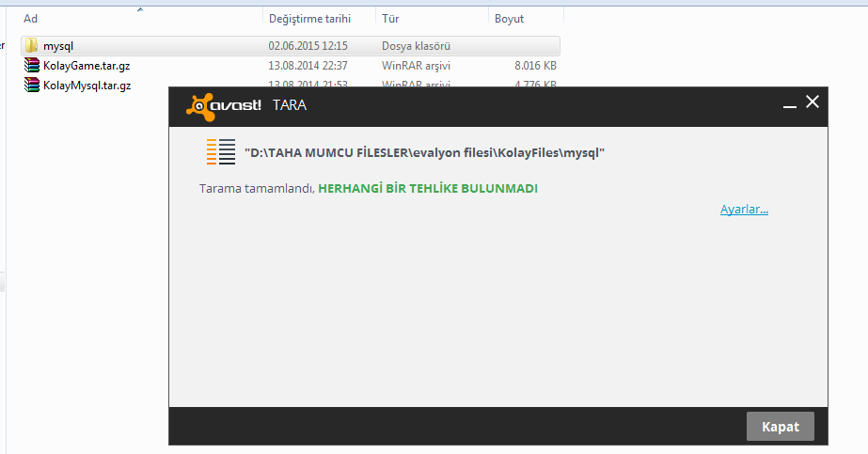The height and width of the screenshot is (454, 868).
Task: Click the 13.08.2014 22:37 date cell
Action: tap(308, 66)
